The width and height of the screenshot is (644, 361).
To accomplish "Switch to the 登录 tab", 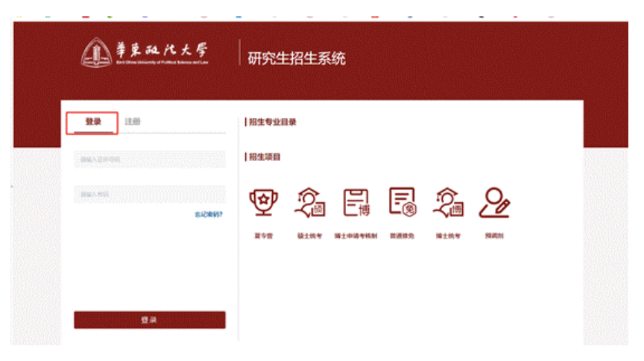I will (x=93, y=122).
